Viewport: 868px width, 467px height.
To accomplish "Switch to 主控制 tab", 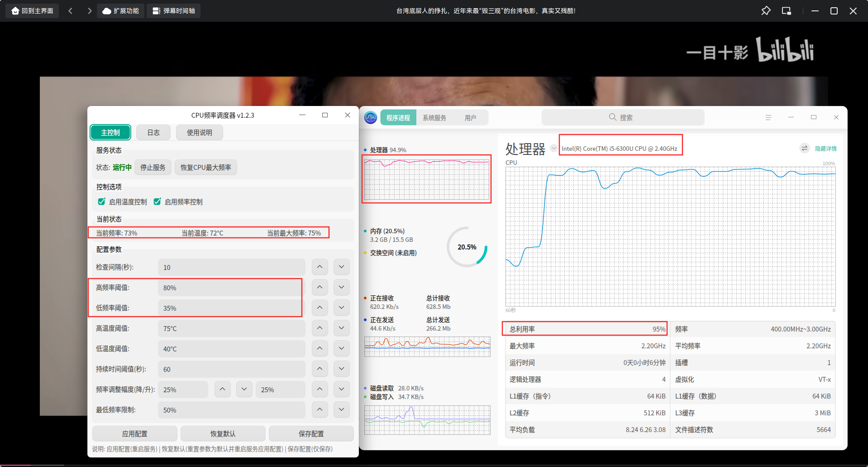I will (x=110, y=132).
